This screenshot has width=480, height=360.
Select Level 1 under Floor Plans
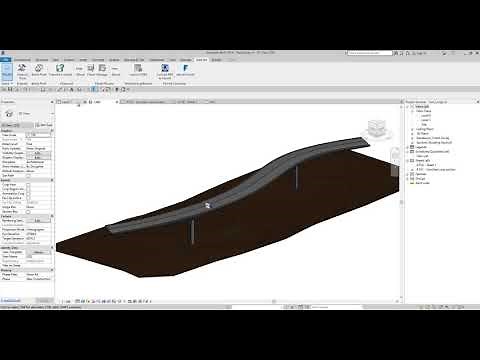pyautogui.click(x=426, y=120)
